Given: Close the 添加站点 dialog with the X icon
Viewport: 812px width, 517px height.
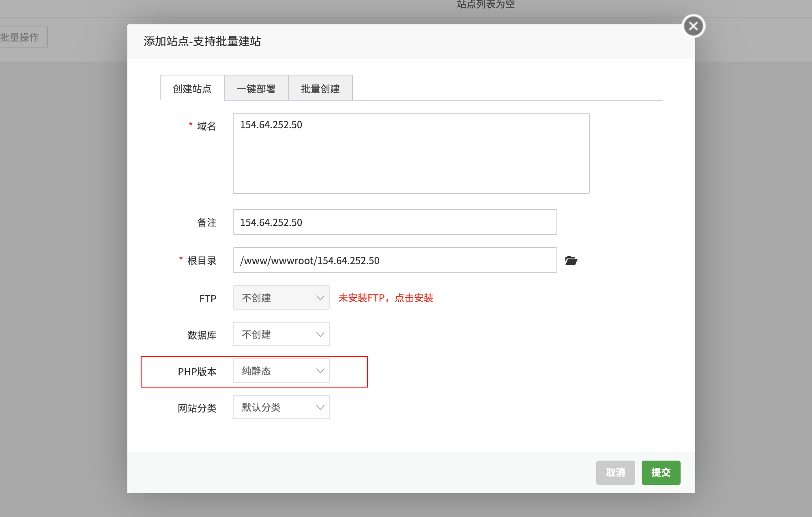Looking at the screenshot, I should [x=693, y=26].
